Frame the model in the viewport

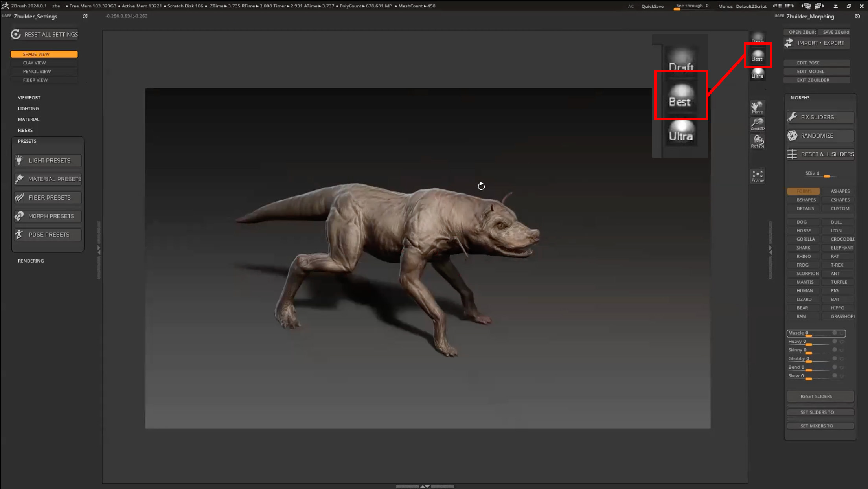[757, 176]
